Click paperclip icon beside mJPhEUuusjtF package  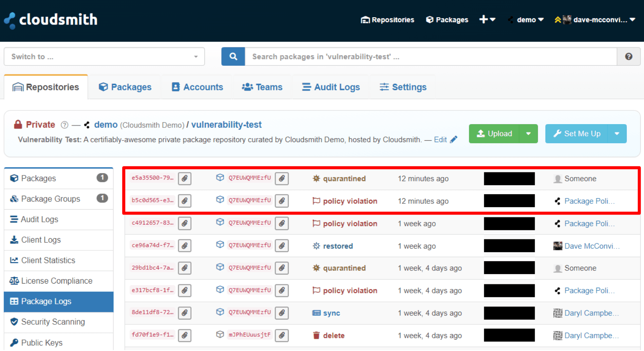pyautogui.click(x=282, y=335)
